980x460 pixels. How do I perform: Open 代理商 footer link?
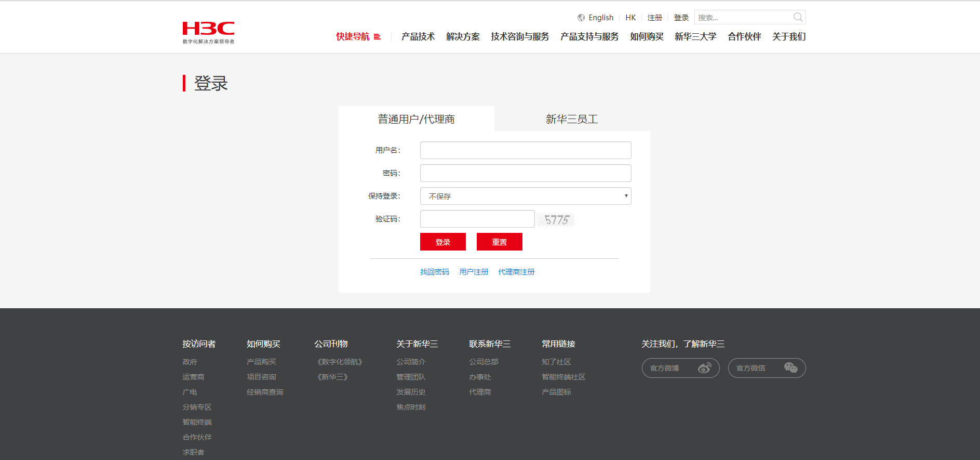[x=480, y=392]
